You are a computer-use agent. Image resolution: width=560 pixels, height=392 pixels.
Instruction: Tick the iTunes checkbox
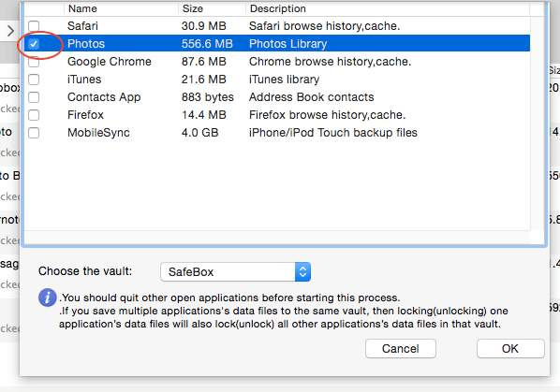tap(34, 80)
